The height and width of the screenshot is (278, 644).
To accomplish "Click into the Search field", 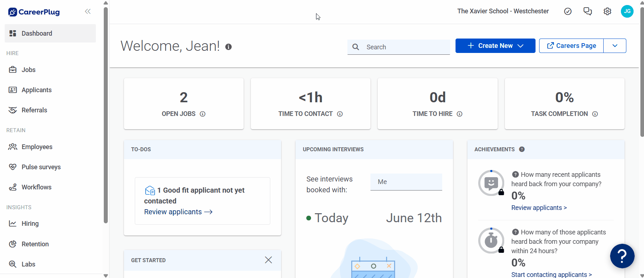I will click(399, 47).
